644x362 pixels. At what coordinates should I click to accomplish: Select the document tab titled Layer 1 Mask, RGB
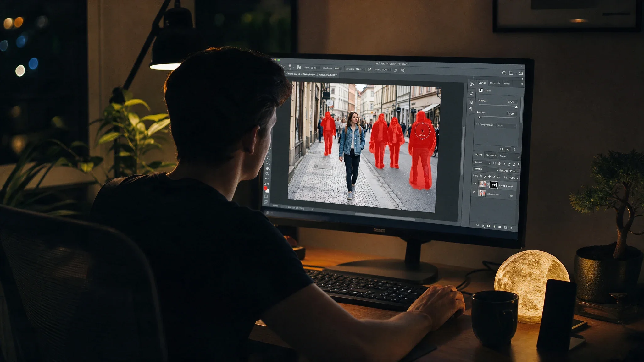click(x=312, y=75)
